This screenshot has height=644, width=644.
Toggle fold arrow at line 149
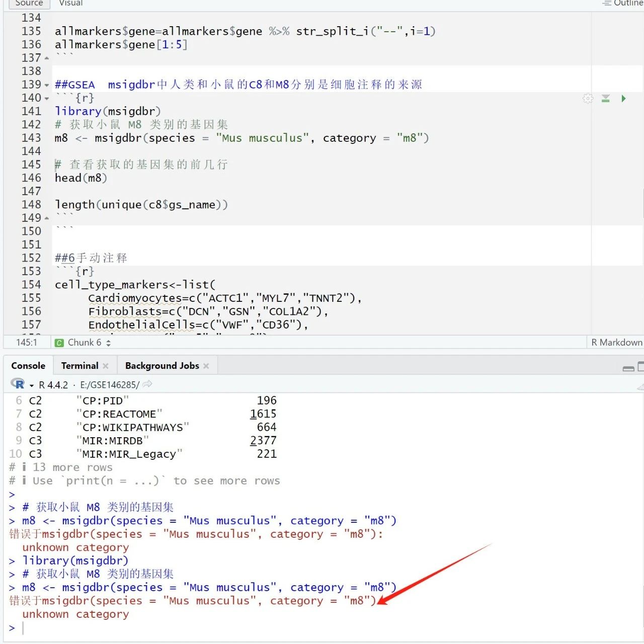click(x=47, y=218)
